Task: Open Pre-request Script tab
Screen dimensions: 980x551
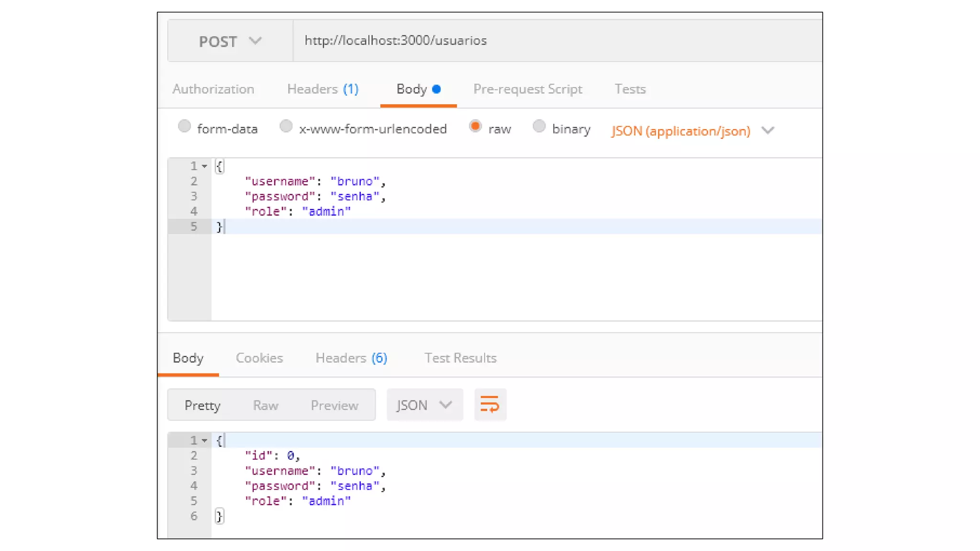Action: coord(527,89)
